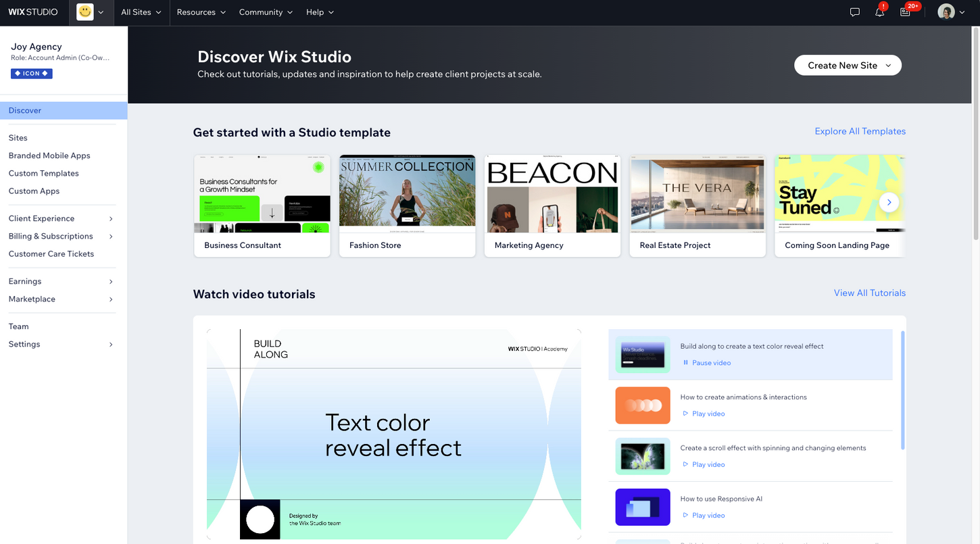Open the user profile avatar menu

tap(952, 12)
